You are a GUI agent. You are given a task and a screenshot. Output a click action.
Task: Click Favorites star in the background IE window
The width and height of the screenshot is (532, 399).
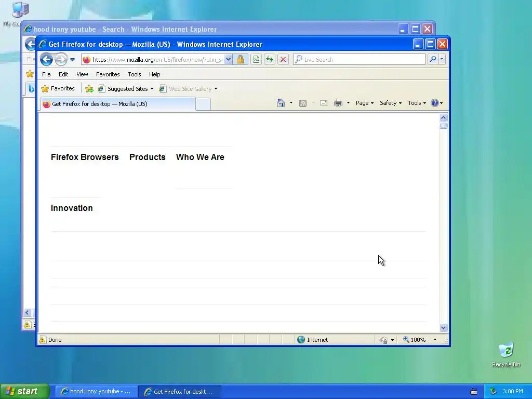pyautogui.click(x=30, y=74)
